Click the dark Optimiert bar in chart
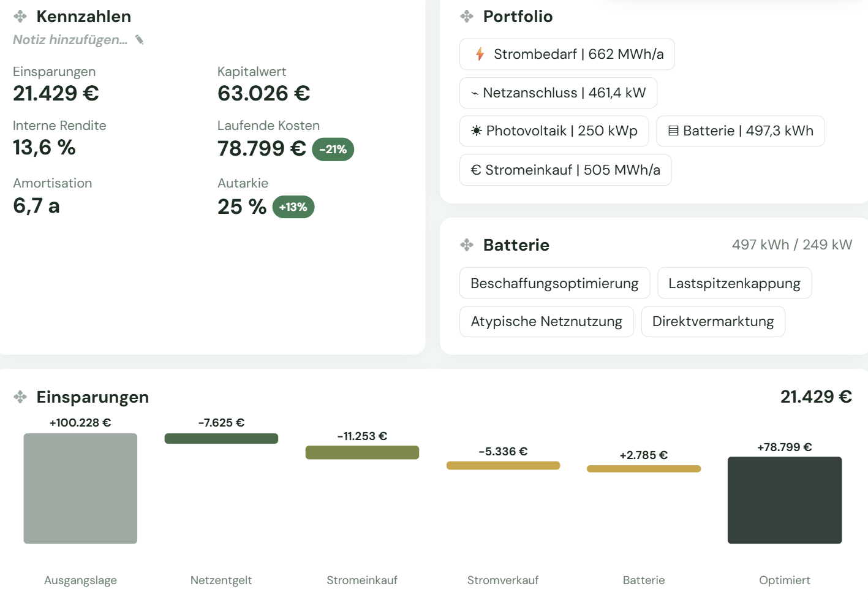 [785, 500]
